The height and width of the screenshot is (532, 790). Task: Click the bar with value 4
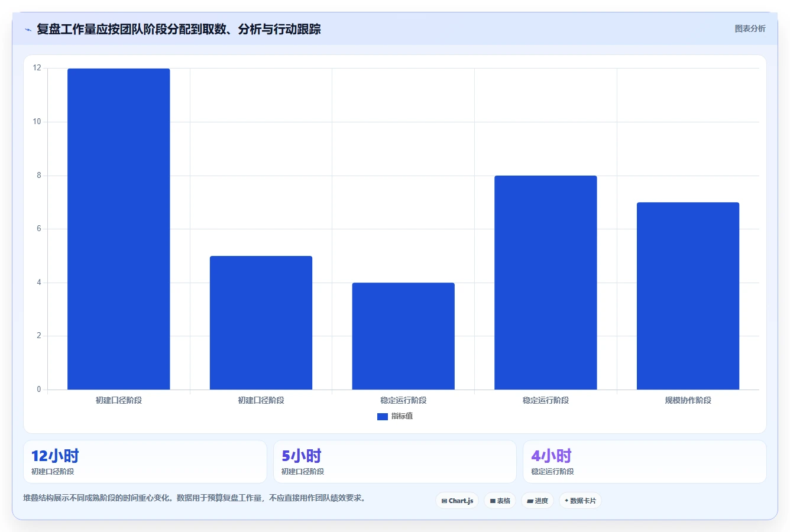pos(403,336)
